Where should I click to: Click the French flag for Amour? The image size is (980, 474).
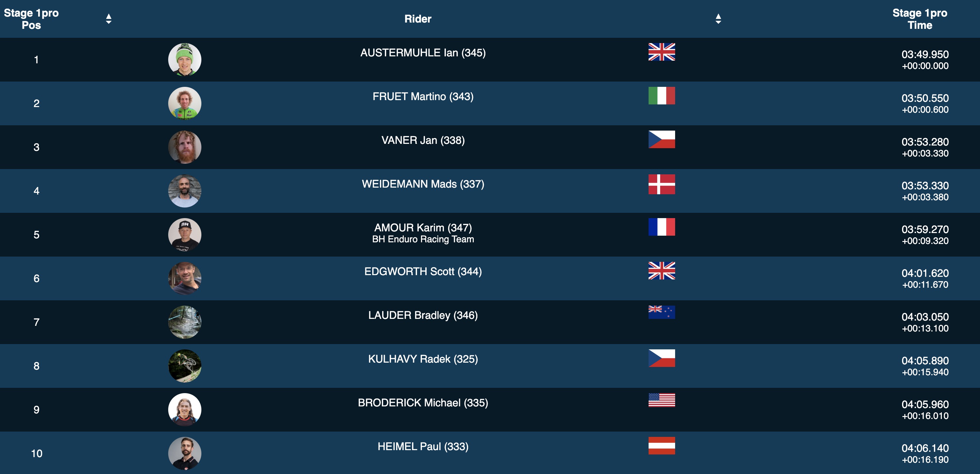point(661,227)
